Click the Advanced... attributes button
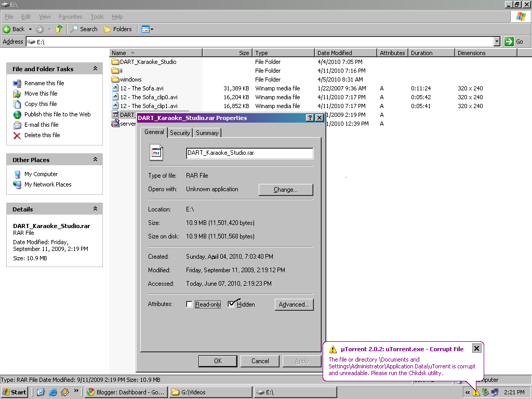The height and width of the screenshot is (399, 532). coord(294,304)
